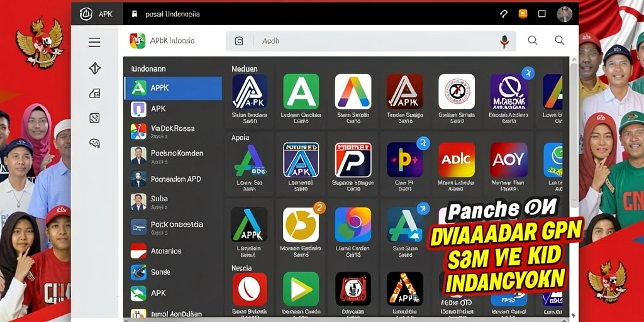Open the green A app icon under Neduen
This screenshot has height=322, width=644.
coord(301,92)
